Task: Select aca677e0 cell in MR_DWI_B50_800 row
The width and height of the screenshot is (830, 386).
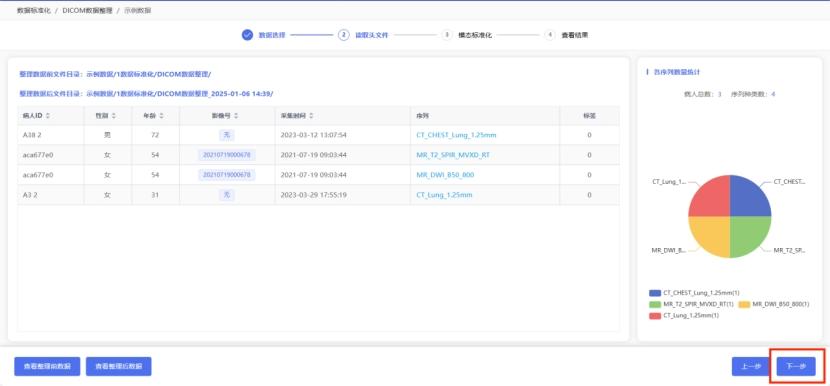Action: tap(38, 175)
